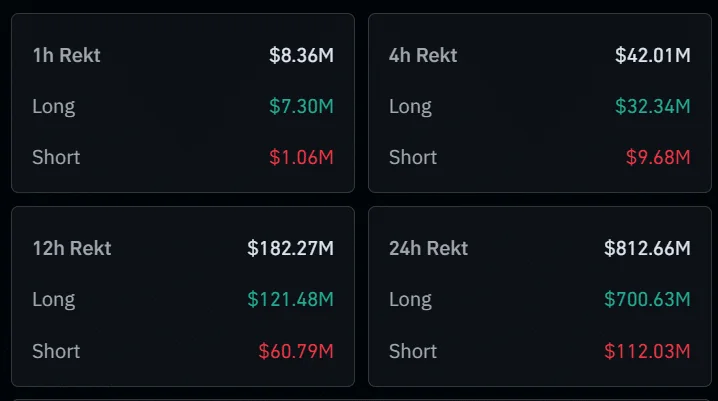Select the 24h Long value $700.63M
The height and width of the screenshot is (401, 718).
point(647,299)
